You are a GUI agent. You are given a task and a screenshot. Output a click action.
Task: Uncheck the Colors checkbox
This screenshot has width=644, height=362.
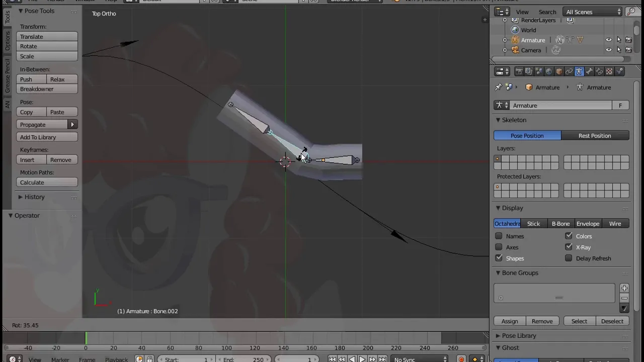569,236
